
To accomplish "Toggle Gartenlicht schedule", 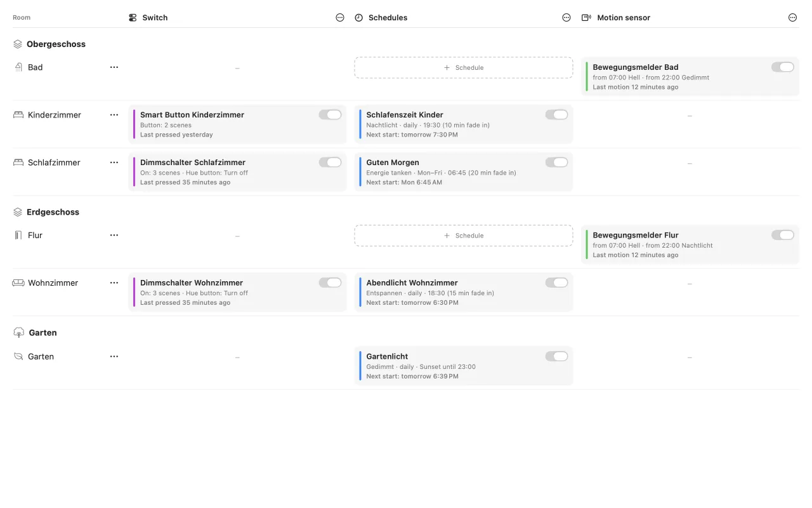I will tap(556, 356).
